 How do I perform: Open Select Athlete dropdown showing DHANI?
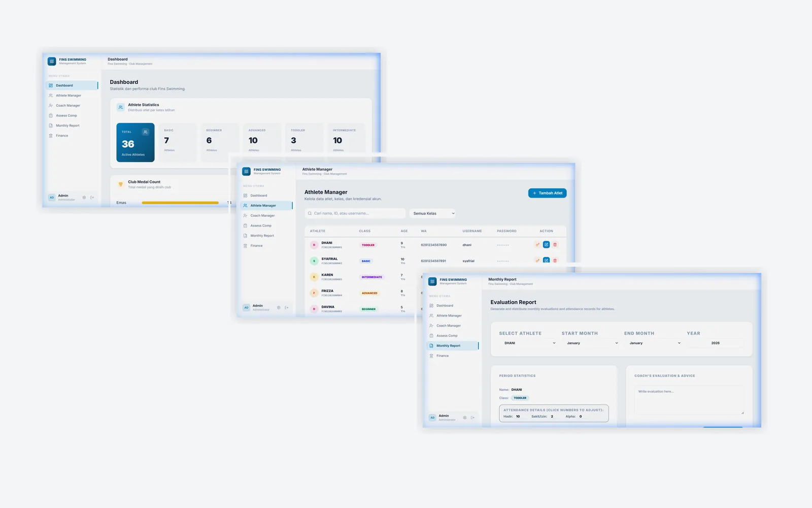(x=528, y=343)
